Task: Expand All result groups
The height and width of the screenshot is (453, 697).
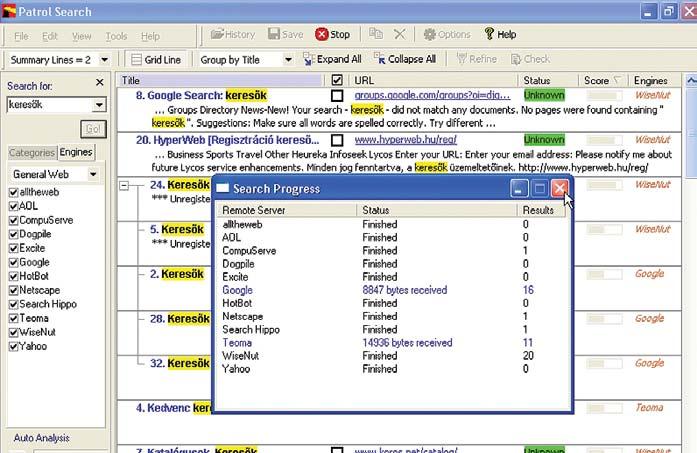Action: (332, 59)
